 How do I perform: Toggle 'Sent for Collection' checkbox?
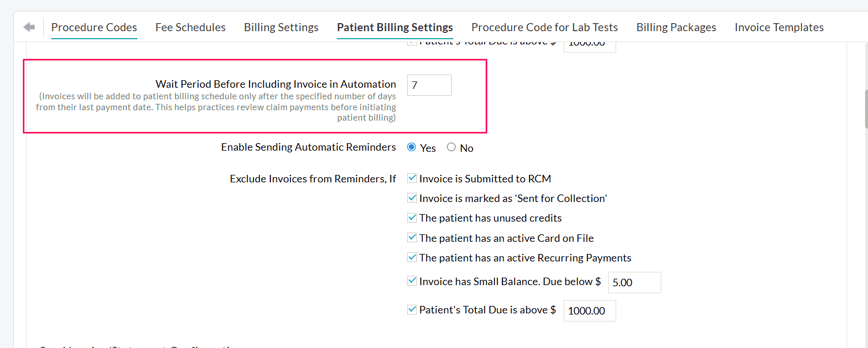tap(412, 198)
